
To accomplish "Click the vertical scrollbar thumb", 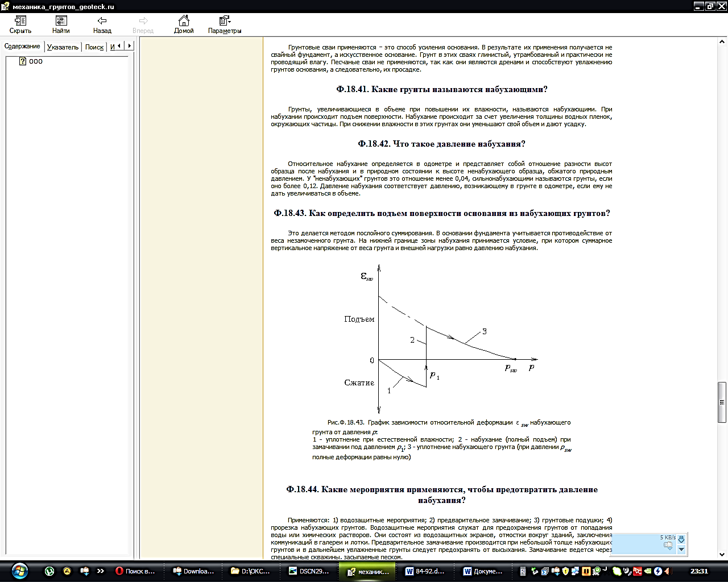I will click(x=722, y=402).
